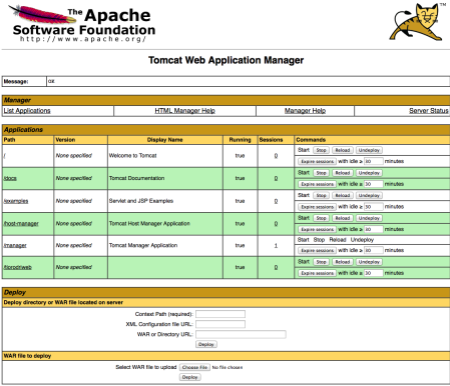Stop the Tomcat Host Manager Application
This screenshot has width=450, height=386.
click(321, 218)
